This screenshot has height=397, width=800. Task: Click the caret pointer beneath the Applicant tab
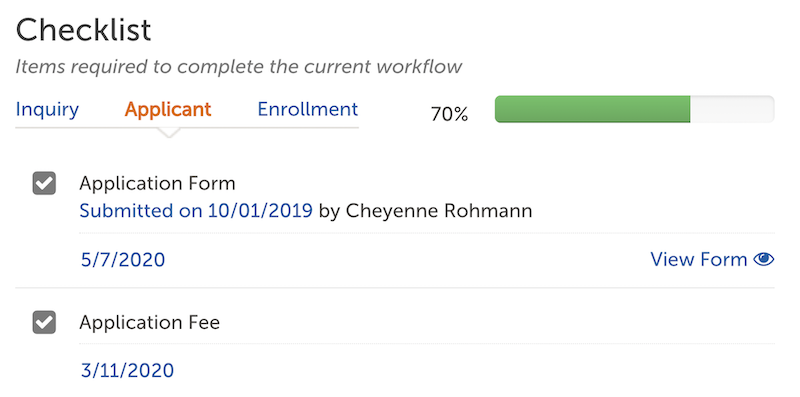(x=168, y=133)
